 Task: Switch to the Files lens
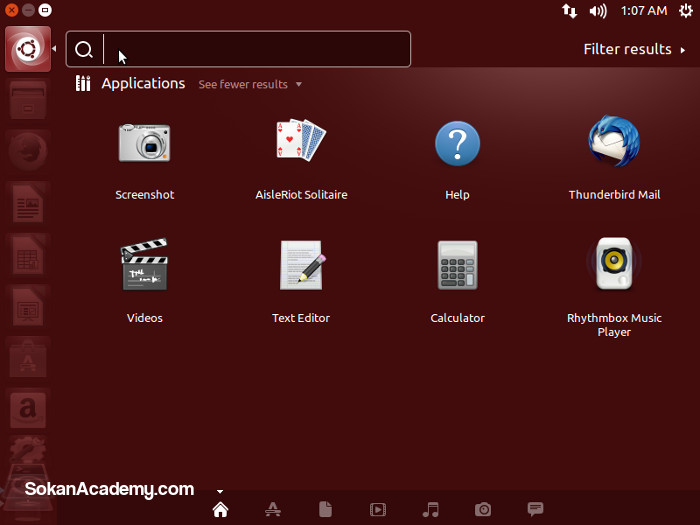click(x=325, y=509)
